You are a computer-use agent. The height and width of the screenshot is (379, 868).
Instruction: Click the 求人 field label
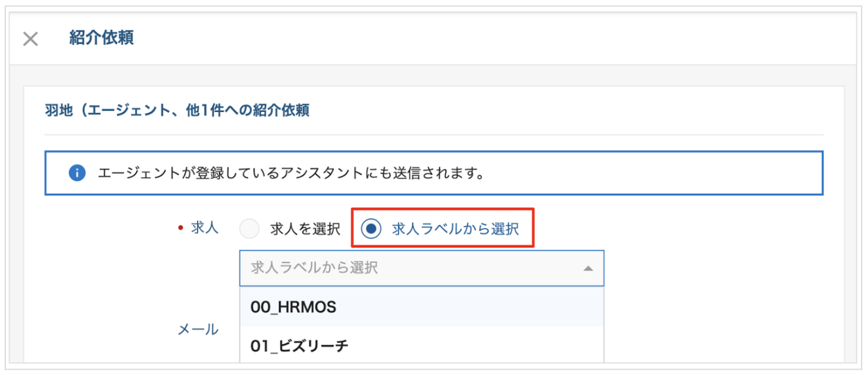pyautogui.click(x=205, y=228)
